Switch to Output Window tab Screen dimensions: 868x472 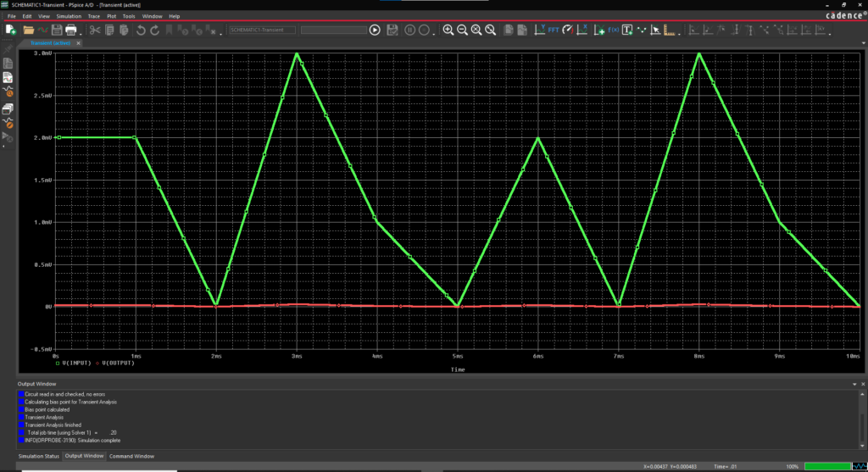point(84,456)
